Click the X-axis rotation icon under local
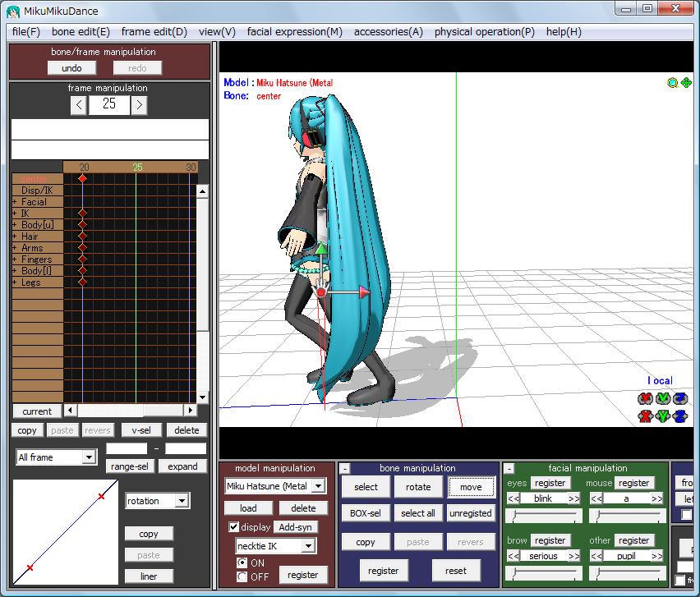Viewport: 700px width, 597px height. [x=645, y=398]
